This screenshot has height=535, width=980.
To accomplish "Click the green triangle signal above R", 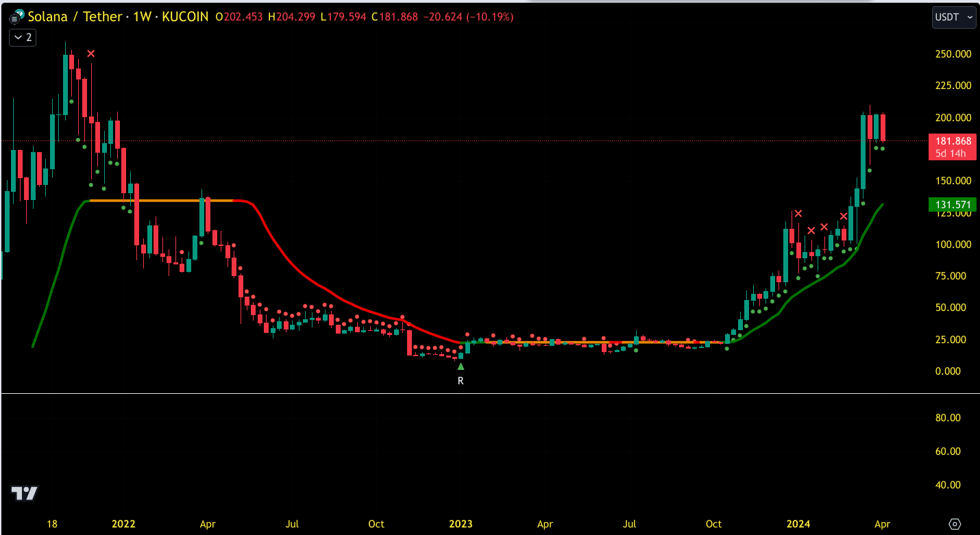I will [461, 366].
